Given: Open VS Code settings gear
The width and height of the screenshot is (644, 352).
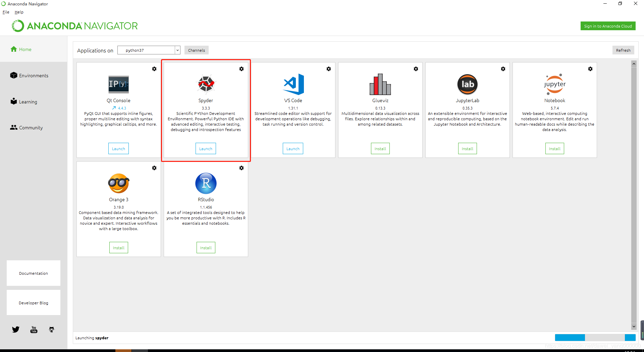Looking at the screenshot, I should tap(329, 69).
